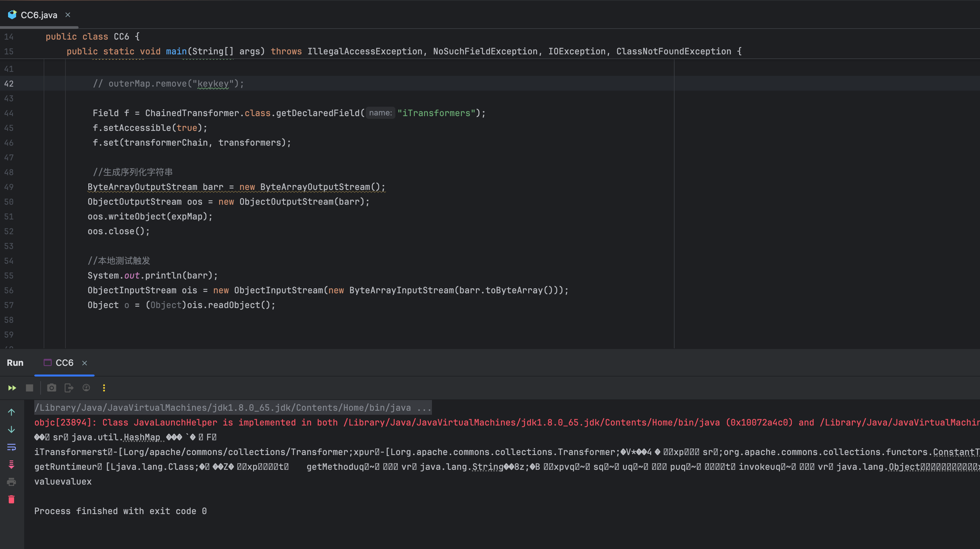Click sticky line 'public class CC6 {'
The image size is (980, 549).
tap(93, 37)
